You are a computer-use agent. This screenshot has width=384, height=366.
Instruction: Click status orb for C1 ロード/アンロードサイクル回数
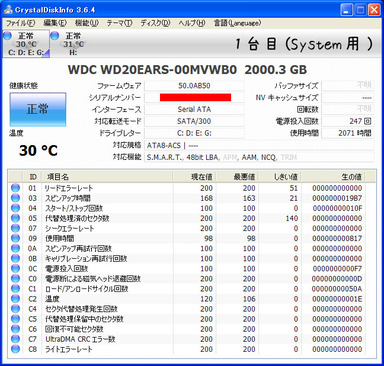coord(15,288)
